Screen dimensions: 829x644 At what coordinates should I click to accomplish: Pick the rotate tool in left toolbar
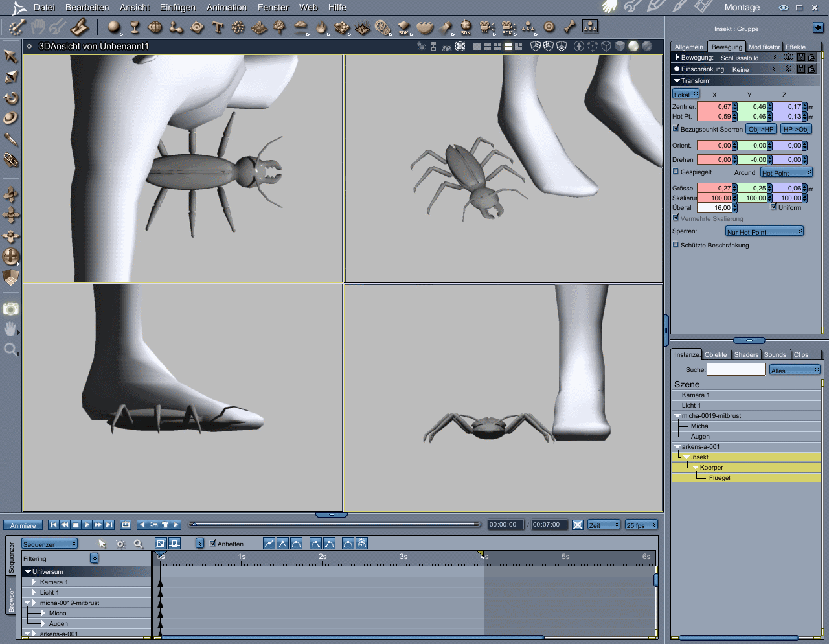pos(10,98)
